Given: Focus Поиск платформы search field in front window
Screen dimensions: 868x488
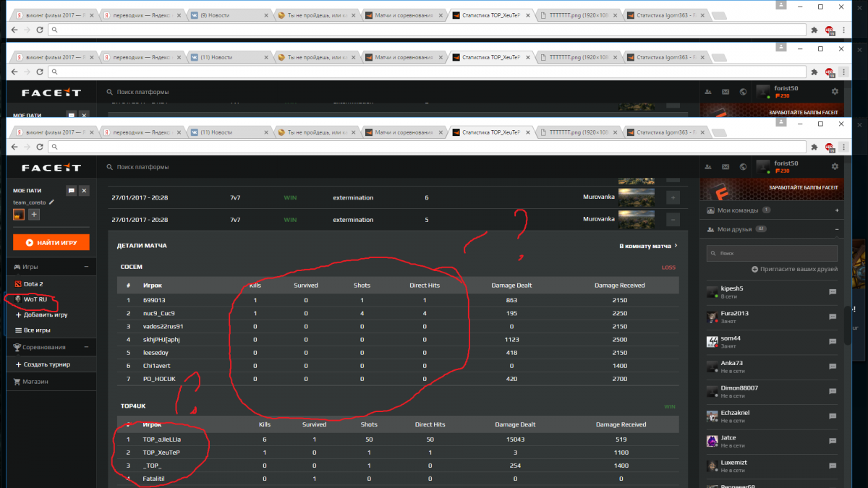Looking at the screenshot, I should point(142,167).
